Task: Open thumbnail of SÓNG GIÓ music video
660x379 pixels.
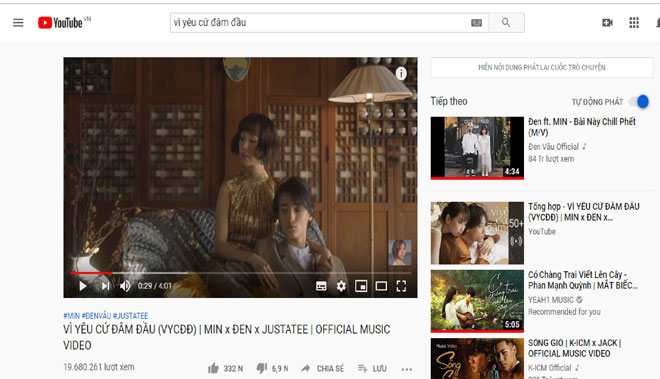Action: (x=477, y=359)
